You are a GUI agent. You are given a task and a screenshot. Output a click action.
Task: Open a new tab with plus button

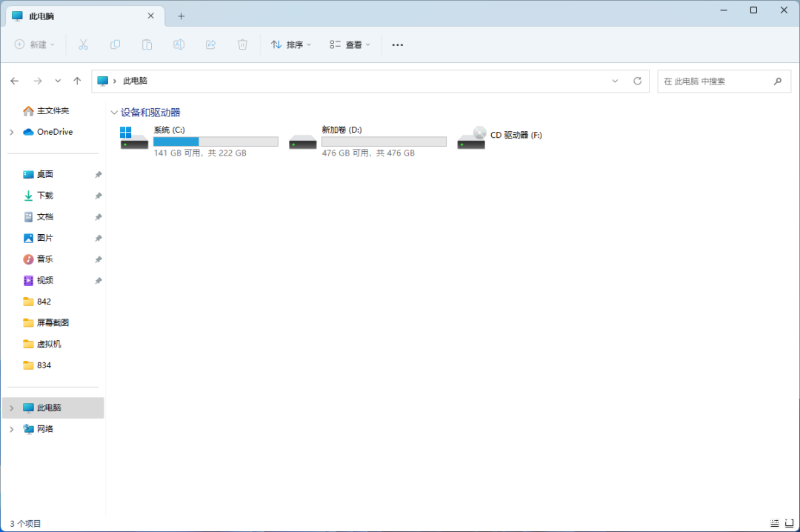click(181, 16)
